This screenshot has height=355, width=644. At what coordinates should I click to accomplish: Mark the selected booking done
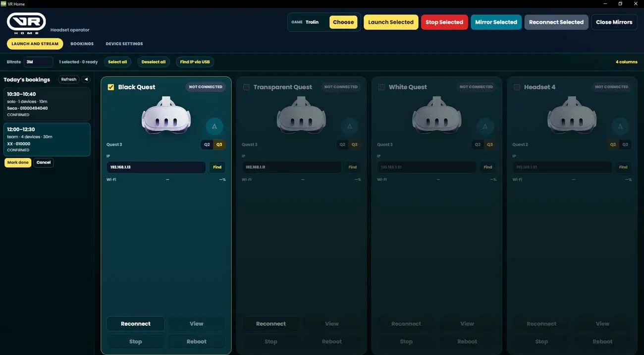click(18, 162)
